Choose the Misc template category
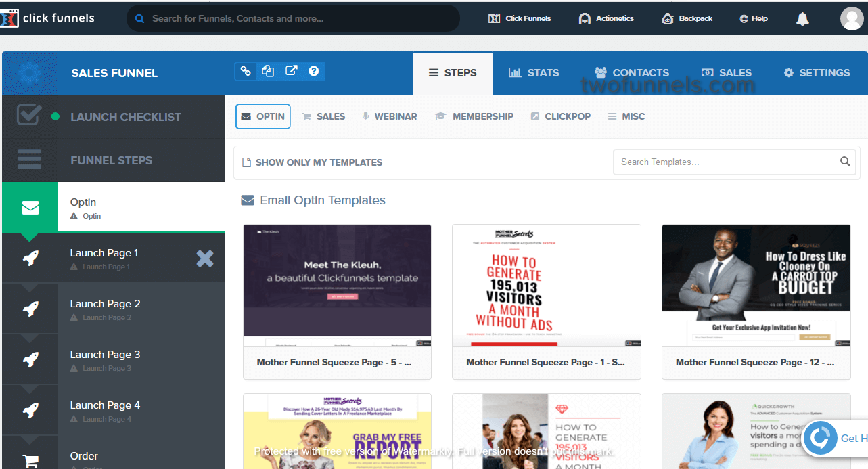The height and width of the screenshot is (469, 868). pos(626,116)
